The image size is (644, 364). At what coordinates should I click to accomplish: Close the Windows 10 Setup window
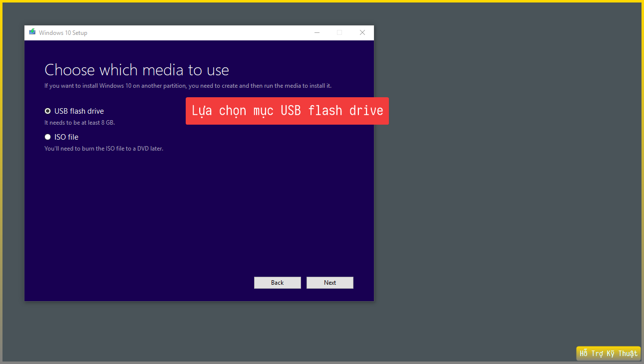coord(362,33)
